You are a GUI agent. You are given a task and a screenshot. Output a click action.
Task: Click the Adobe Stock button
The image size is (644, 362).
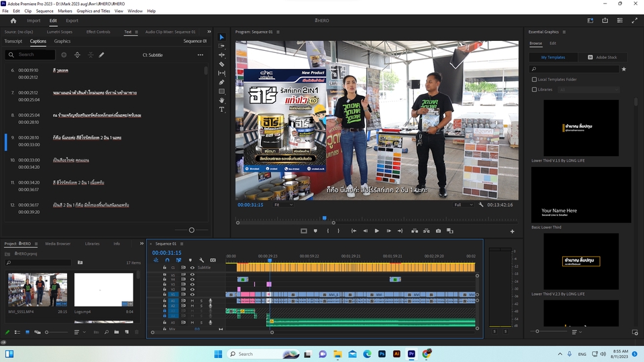602,57
